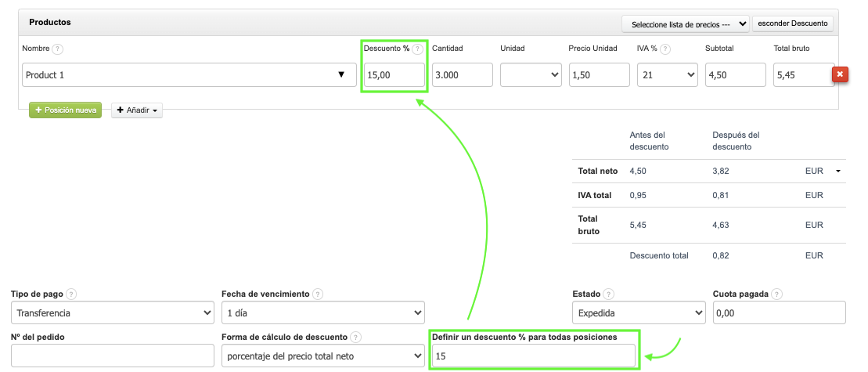Image resolution: width=868 pixels, height=372 pixels.
Task: Click the Cuota pagada input field
Action: [780, 312]
